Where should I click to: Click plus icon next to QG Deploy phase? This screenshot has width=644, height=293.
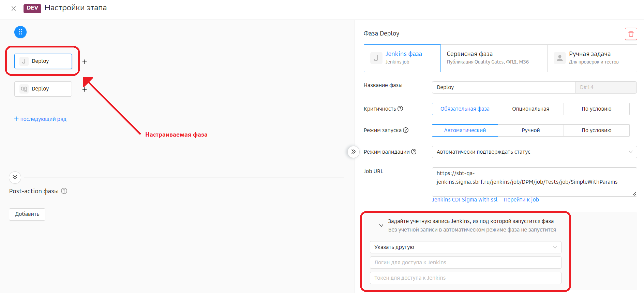coord(85,89)
